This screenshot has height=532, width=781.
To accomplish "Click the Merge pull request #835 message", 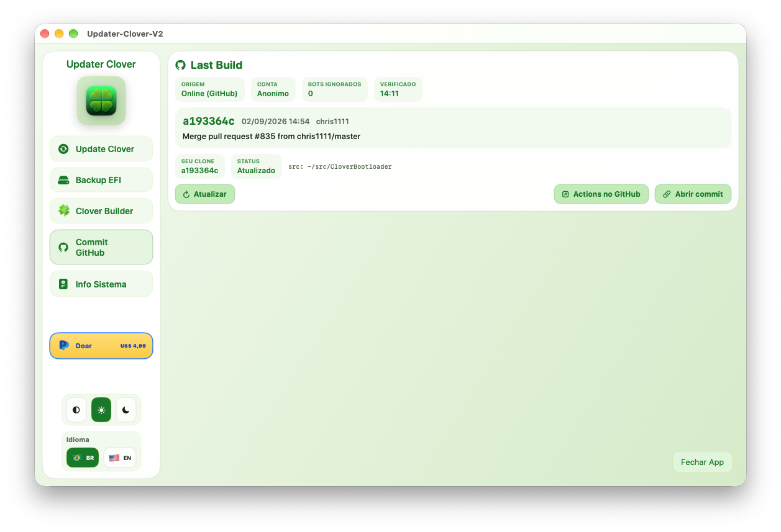I will pos(272,136).
